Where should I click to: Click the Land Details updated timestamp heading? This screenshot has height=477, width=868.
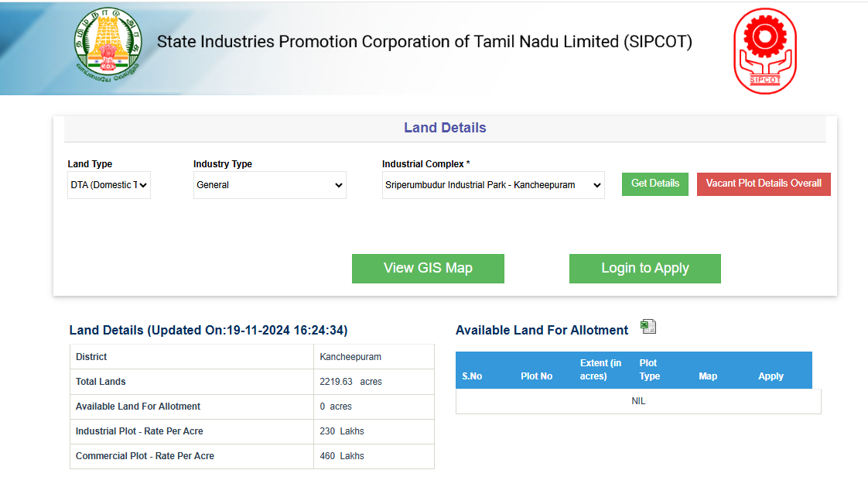coord(208,330)
